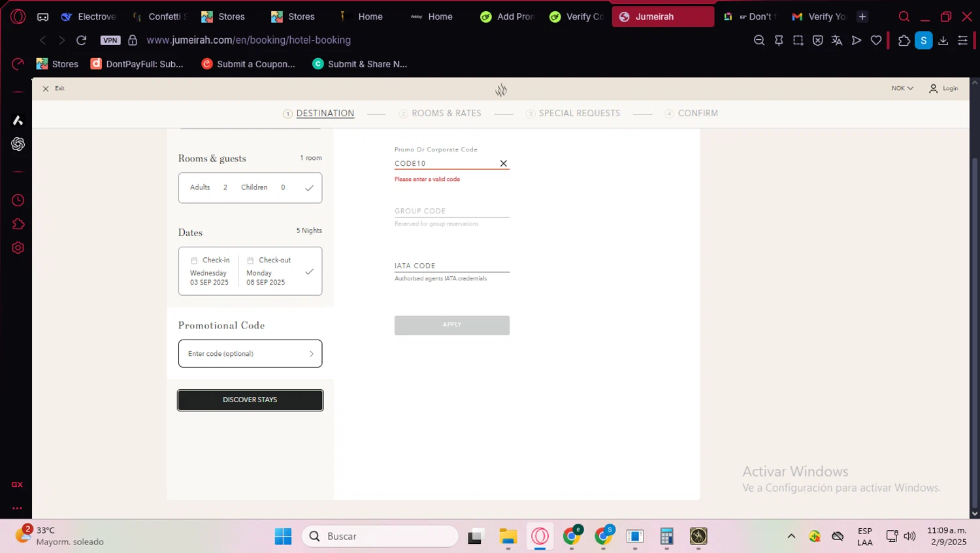Open the DontPayFull bookmark

pyautogui.click(x=137, y=64)
